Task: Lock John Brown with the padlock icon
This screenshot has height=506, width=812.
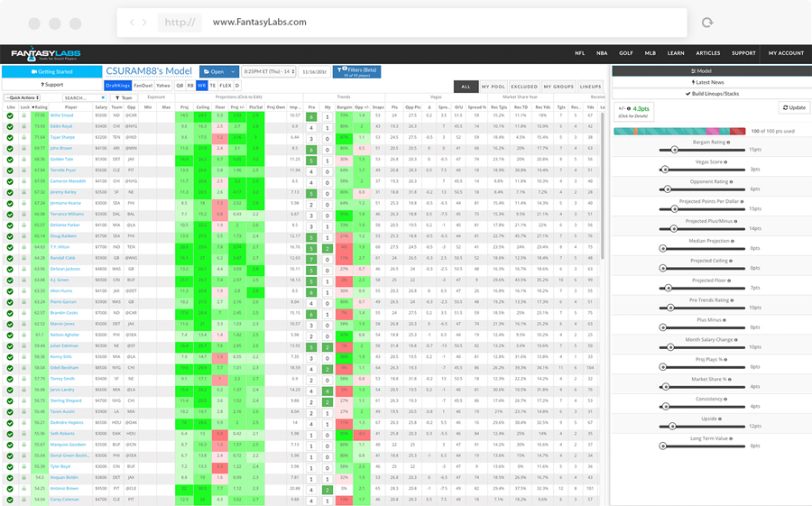Action: (x=23, y=148)
